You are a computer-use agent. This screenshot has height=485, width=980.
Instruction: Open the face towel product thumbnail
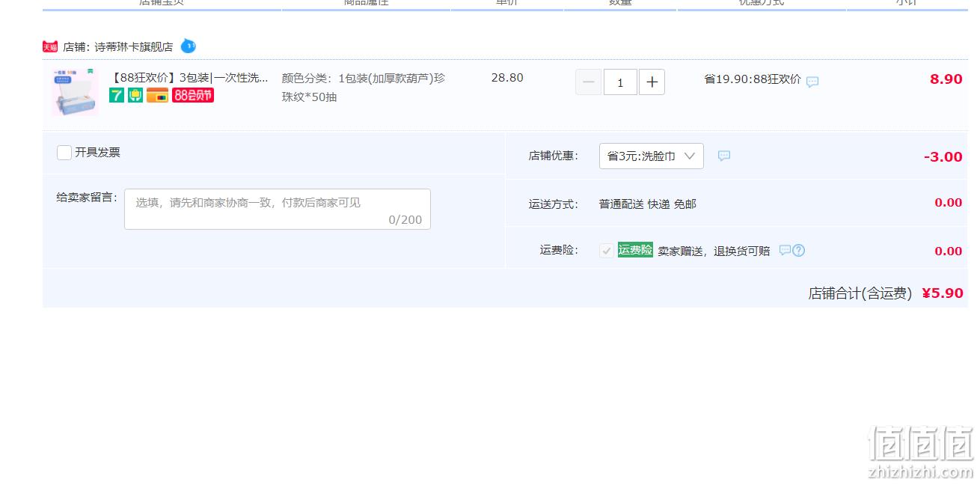pos(75,92)
